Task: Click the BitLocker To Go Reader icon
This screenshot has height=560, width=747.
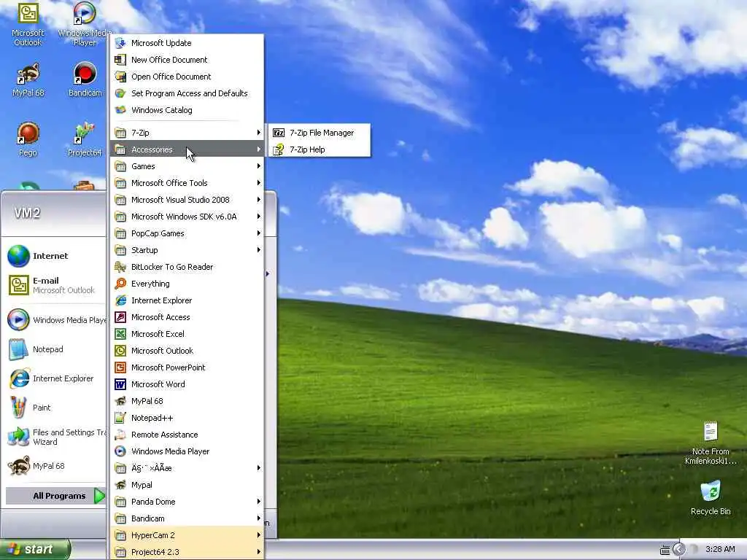Action: [120, 267]
